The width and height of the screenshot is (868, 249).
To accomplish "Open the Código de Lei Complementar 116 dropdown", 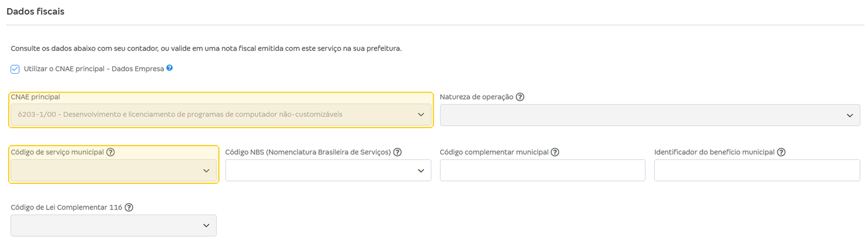I will pyautogui.click(x=114, y=225).
